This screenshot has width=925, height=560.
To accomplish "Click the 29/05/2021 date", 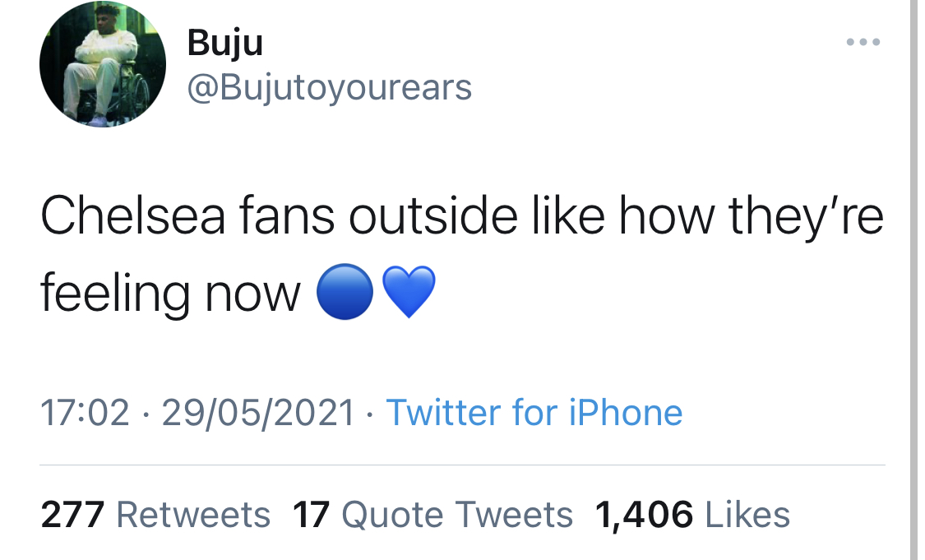I will (257, 411).
